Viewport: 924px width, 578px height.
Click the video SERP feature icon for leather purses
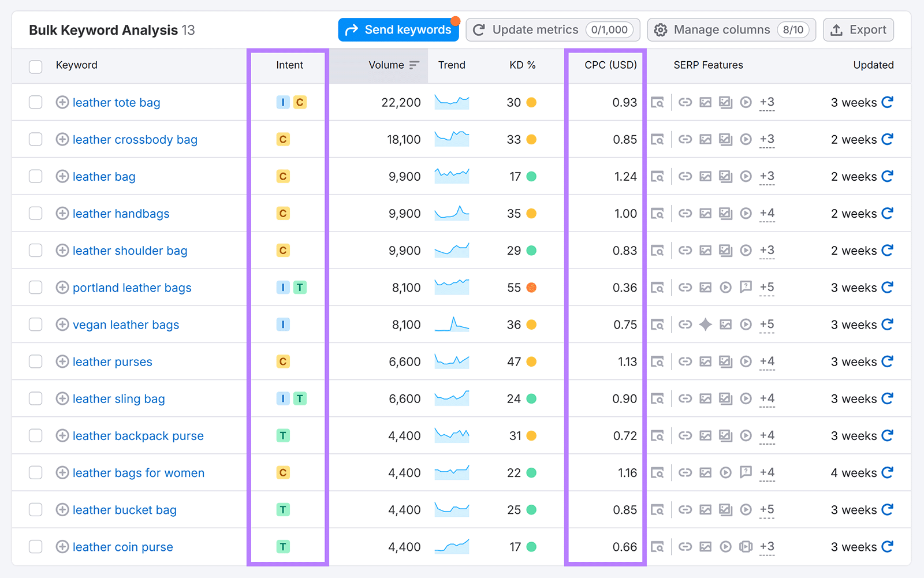(x=746, y=361)
